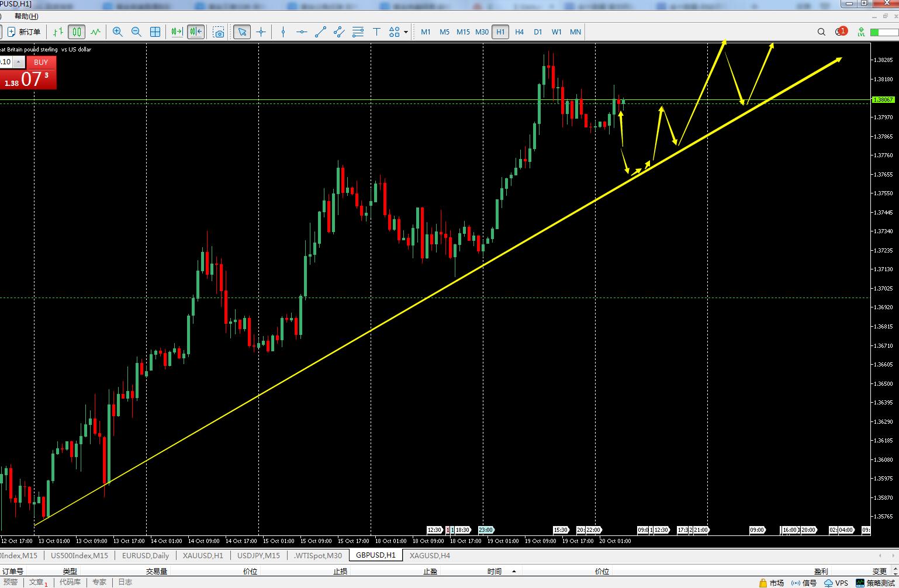Image resolution: width=899 pixels, height=588 pixels.
Task: Open the XAUUSD,H1 chart tab
Action: pos(203,555)
